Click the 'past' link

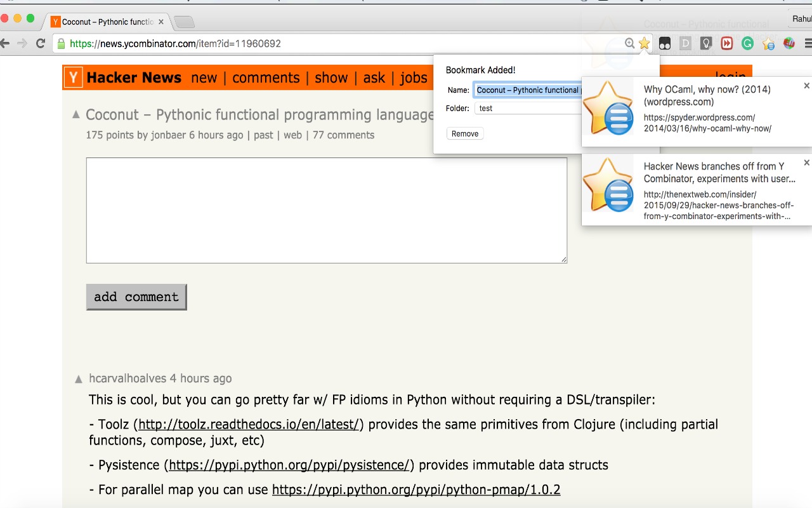pos(263,135)
